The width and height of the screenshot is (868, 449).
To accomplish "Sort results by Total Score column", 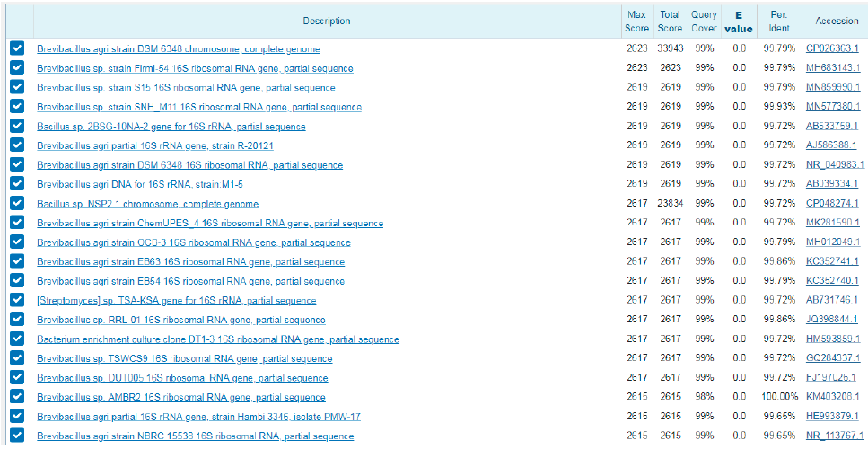I will point(670,22).
